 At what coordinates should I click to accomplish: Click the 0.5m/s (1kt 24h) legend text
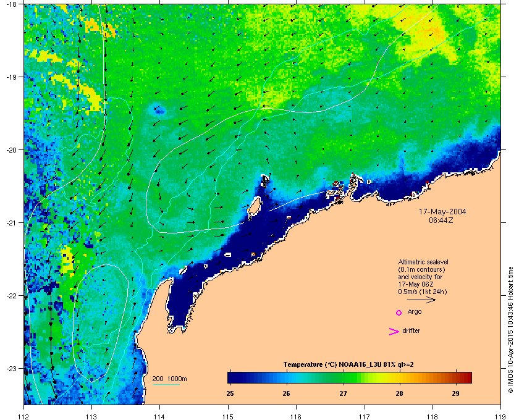(423, 292)
